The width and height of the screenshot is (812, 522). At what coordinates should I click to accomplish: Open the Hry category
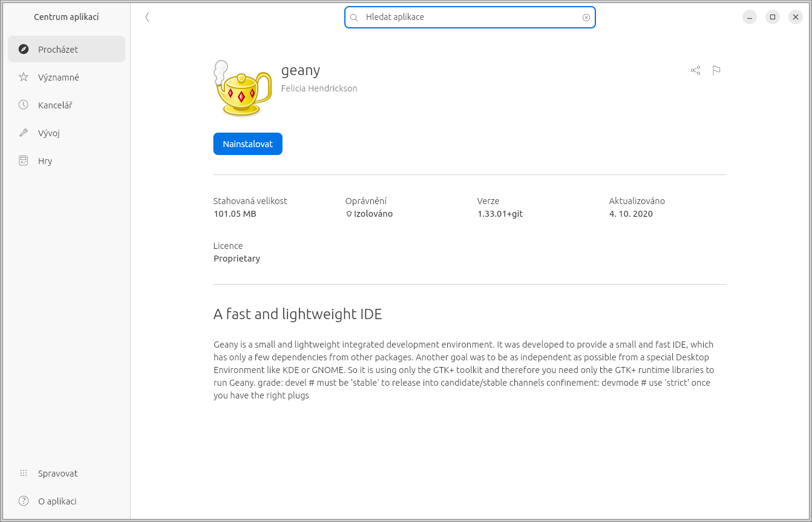coord(67,161)
